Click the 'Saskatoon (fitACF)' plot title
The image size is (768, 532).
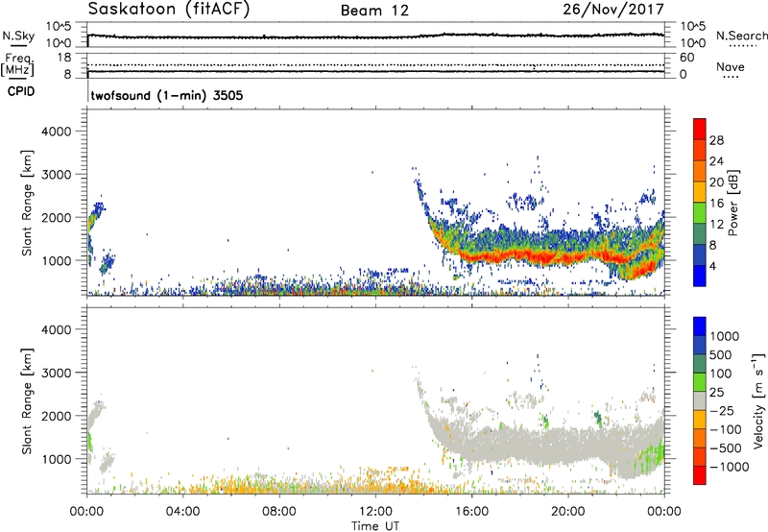(x=169, y=9)
